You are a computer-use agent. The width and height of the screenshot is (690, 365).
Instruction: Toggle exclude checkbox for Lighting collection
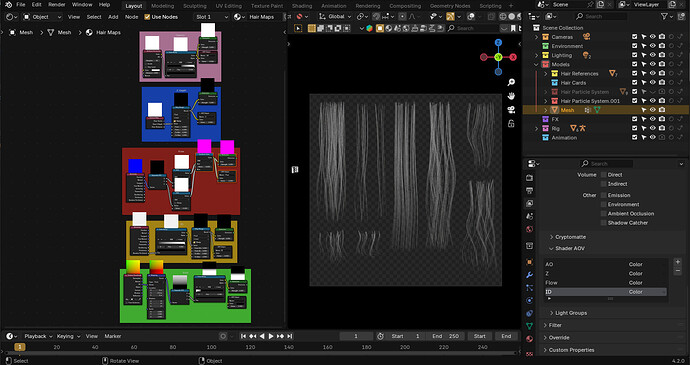(635, 55)
